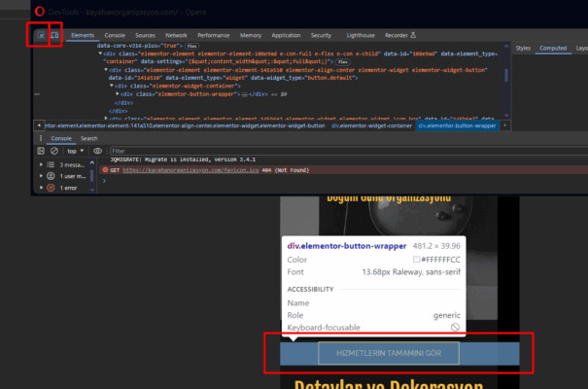Expand the messages group in console sidebar
588x389 pixels.
pyautogui.click(x=39, y=165)
